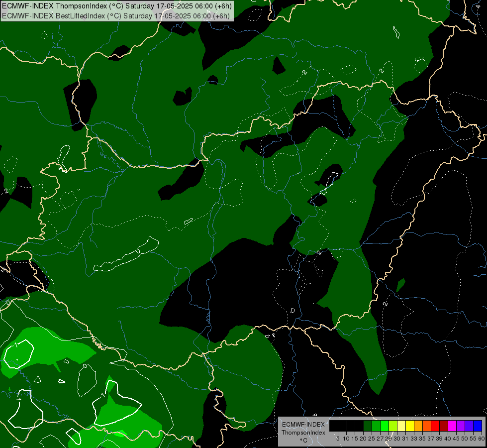
Task: Click legend tick value '33'
Action: point(414,439)
